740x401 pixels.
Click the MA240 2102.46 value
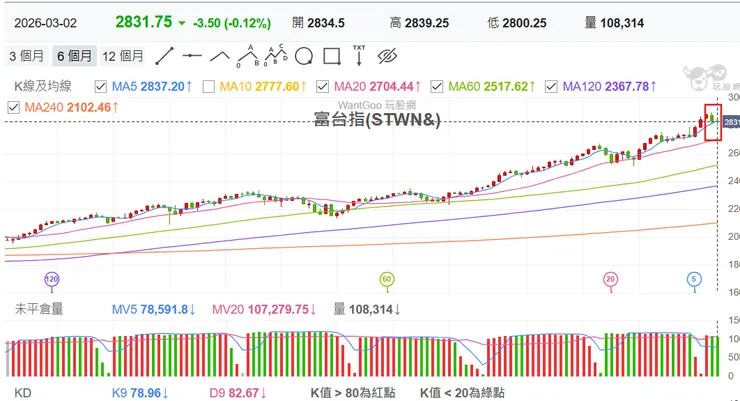(71, 108)
